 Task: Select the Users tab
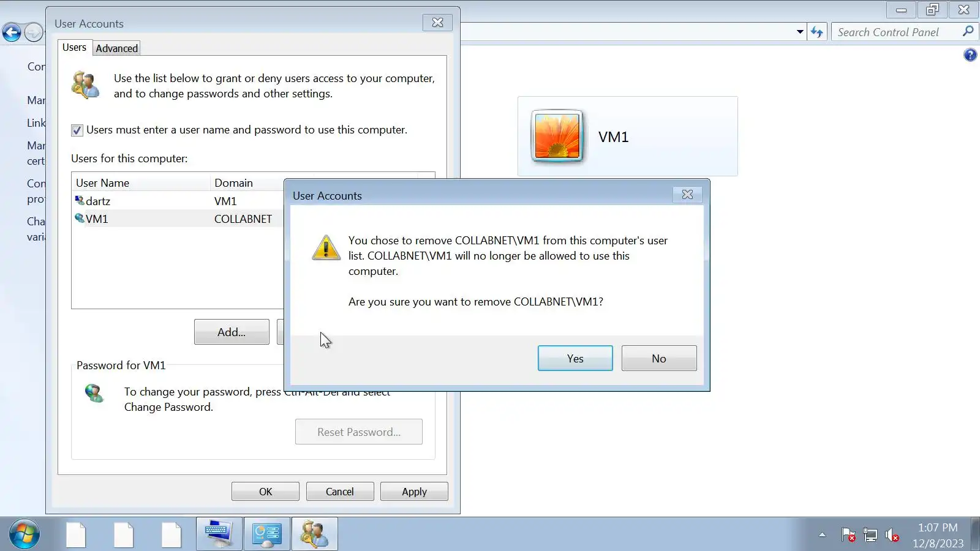point(74,47)
